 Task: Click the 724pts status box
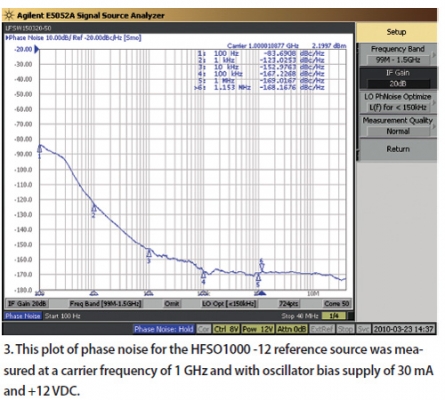click(x=289, y=304)
